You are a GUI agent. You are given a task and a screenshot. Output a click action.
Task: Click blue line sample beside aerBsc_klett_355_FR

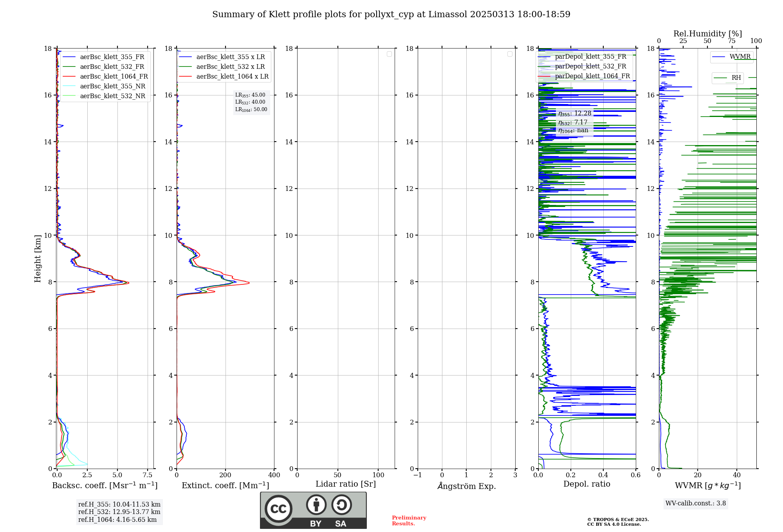point(69,57)
